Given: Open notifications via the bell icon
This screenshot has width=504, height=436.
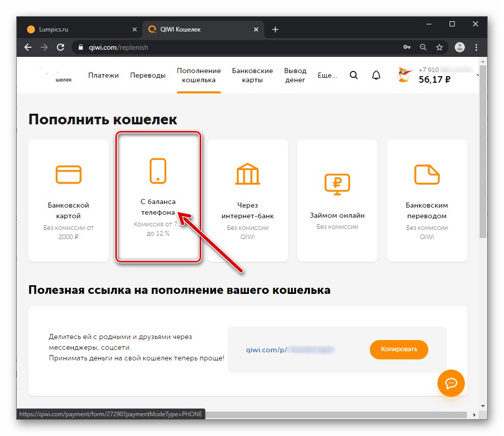Looking at the screenshot, I should coord(376,75).
